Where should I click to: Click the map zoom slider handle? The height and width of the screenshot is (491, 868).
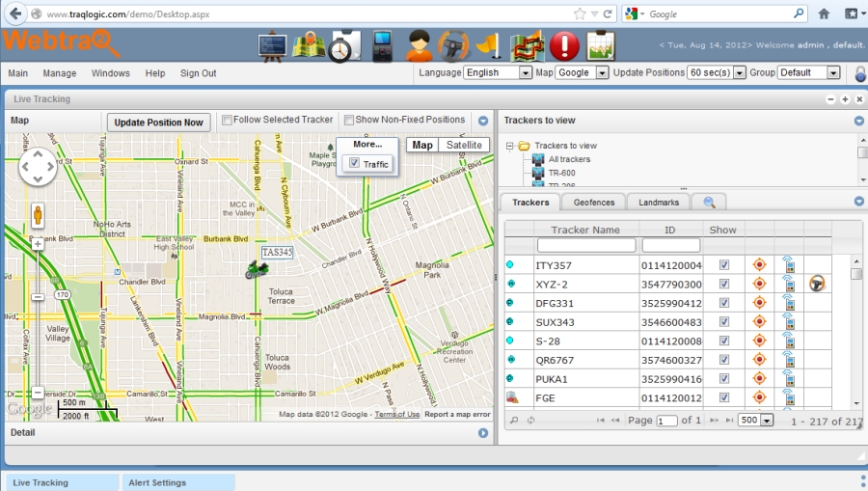click(x=38, y=297)
